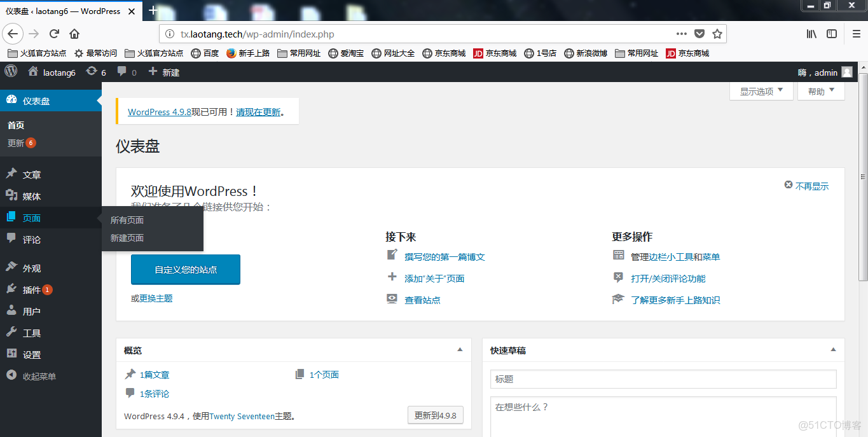Choose All Pages (所有页面) from flyout
The height and width of the screenshot is (437, 868).
tap(127, 220)
